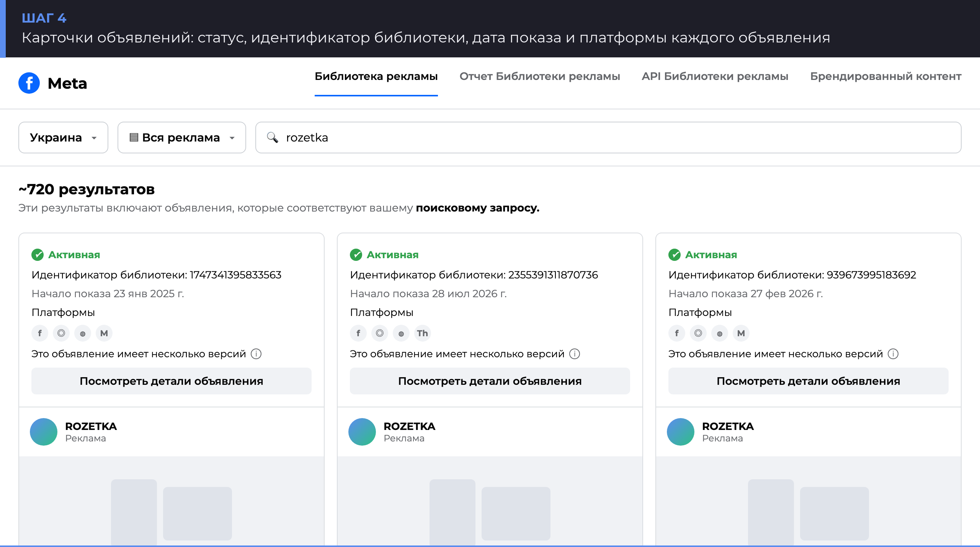
Task: Open ad creative preview under ad 939673995183692
Action: [808, 501]
